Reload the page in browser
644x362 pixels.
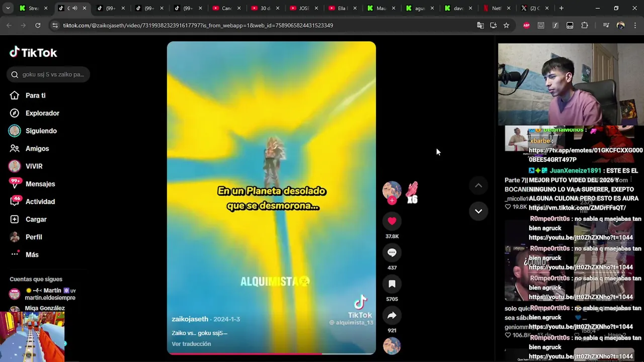click(38, 25)
